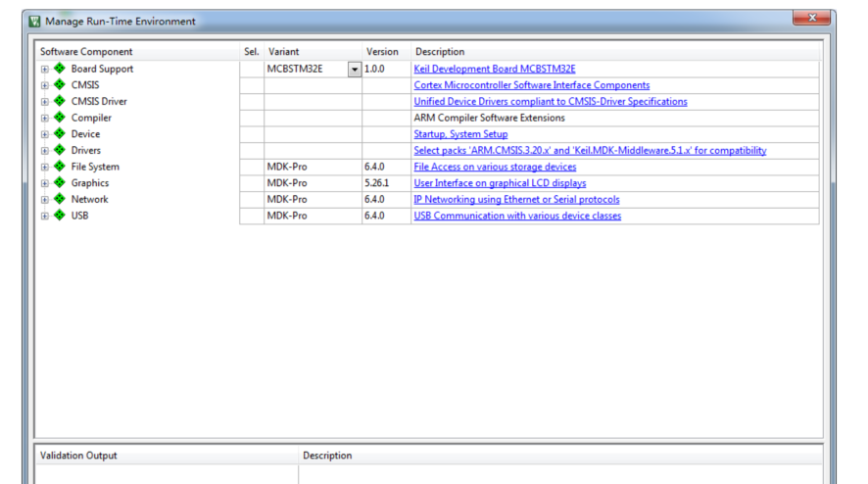Click version 5.26.1 in Graphics row

[376, 183]
